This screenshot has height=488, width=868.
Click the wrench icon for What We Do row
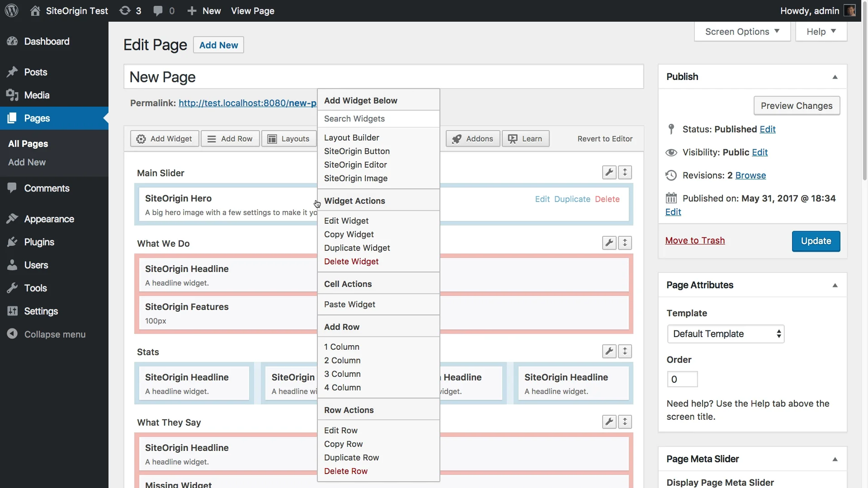[x=609, y=243]
